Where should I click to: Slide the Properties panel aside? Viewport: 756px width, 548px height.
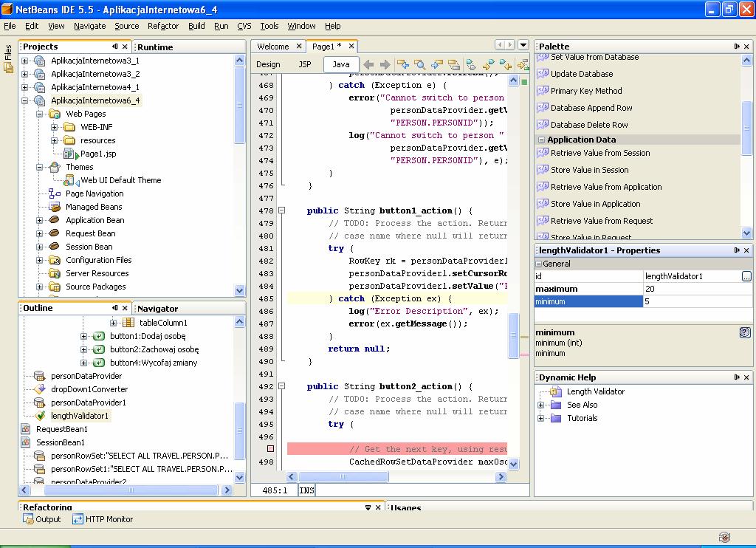coord(737,250)
